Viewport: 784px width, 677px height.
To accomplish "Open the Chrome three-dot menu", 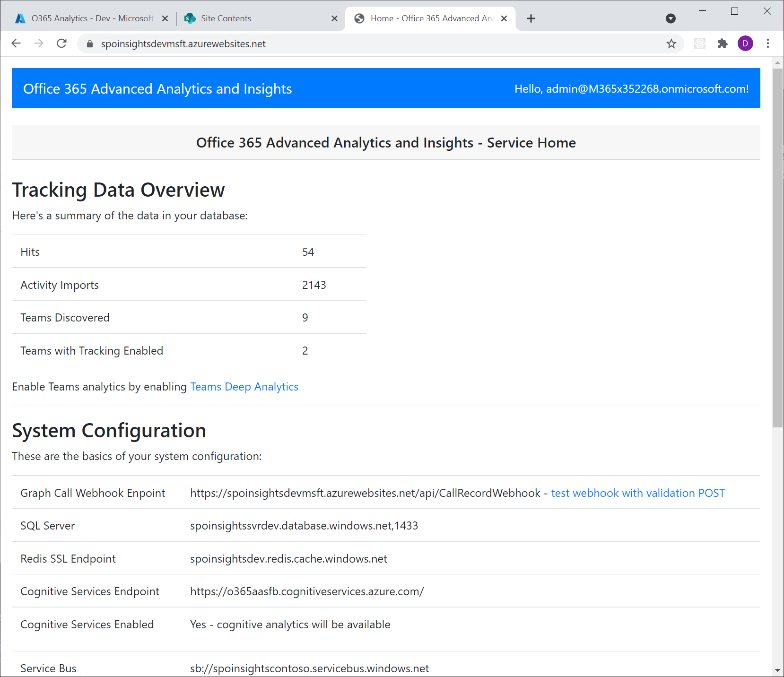I will click(768, 43).
